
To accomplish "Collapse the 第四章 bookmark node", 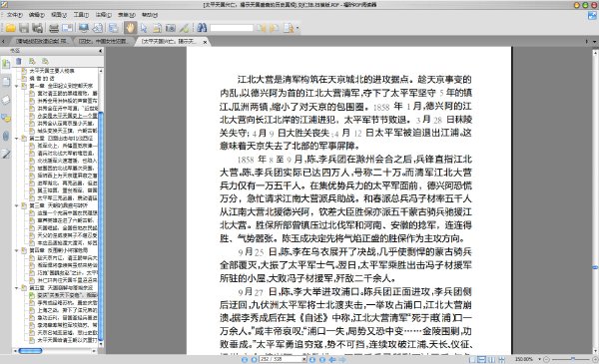I will pos(16,250).
